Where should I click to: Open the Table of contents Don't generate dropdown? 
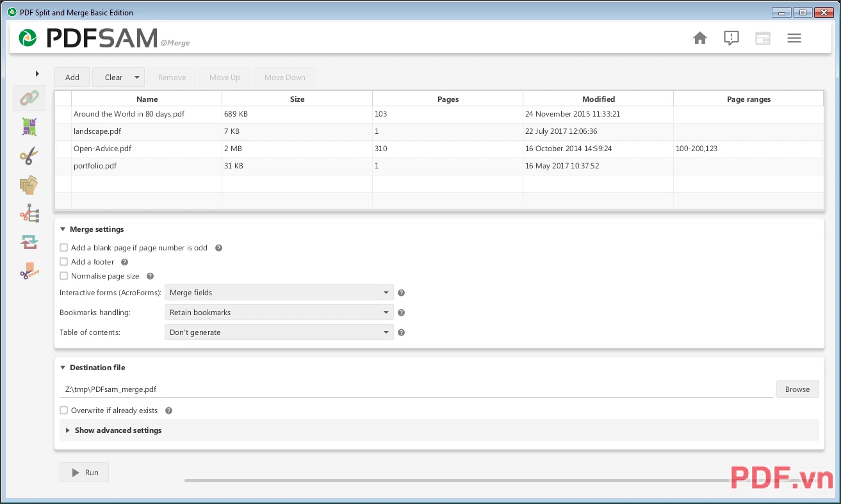(x=279, y=332)
